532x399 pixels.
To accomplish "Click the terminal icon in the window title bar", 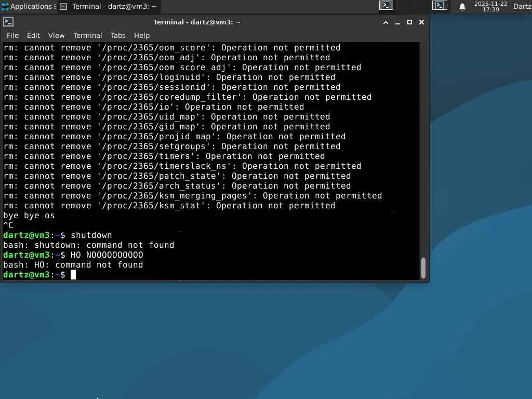I will [8, 22].
